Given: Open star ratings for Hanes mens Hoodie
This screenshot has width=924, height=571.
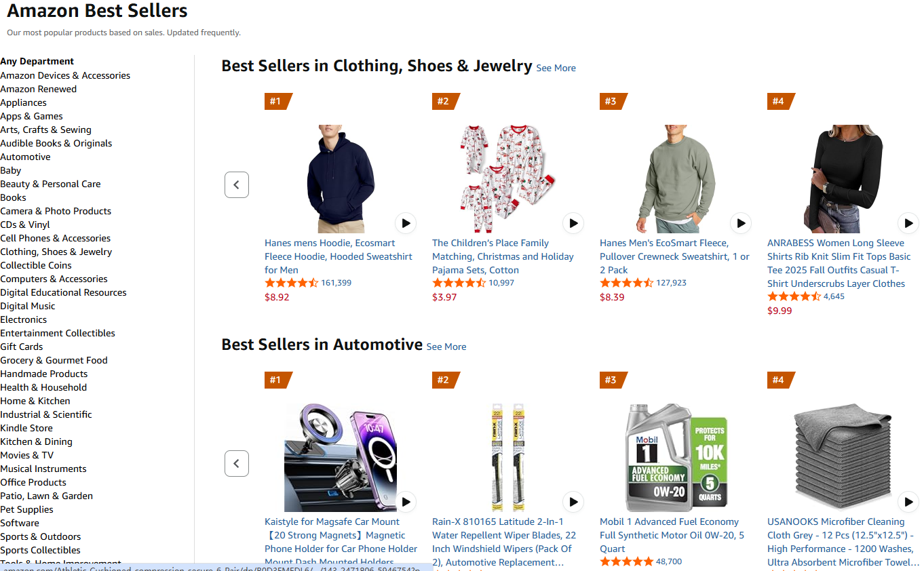Looking at the screenshot, I should point(291,283).
